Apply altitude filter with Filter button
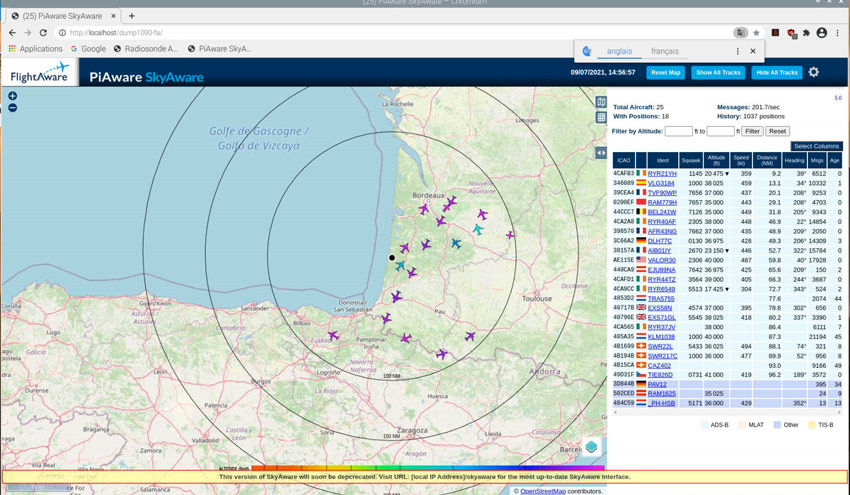The width and height of the screenshot is (850, 495). tap(752, 131)
